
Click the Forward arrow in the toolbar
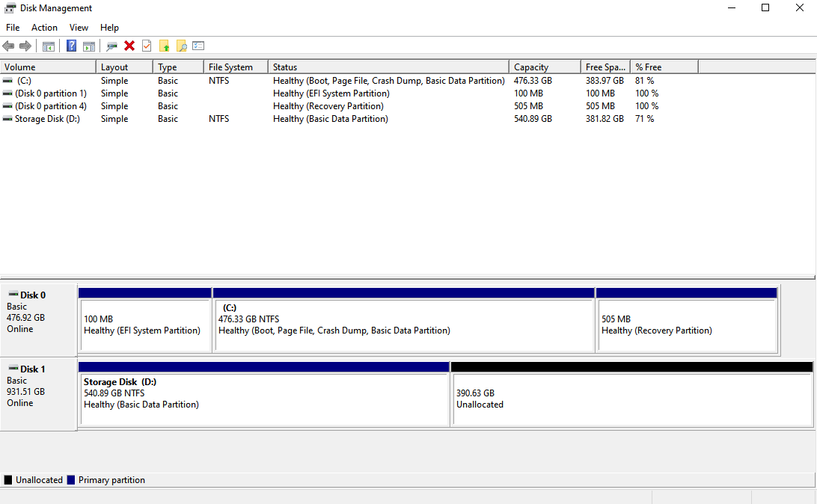pos(25,46)
